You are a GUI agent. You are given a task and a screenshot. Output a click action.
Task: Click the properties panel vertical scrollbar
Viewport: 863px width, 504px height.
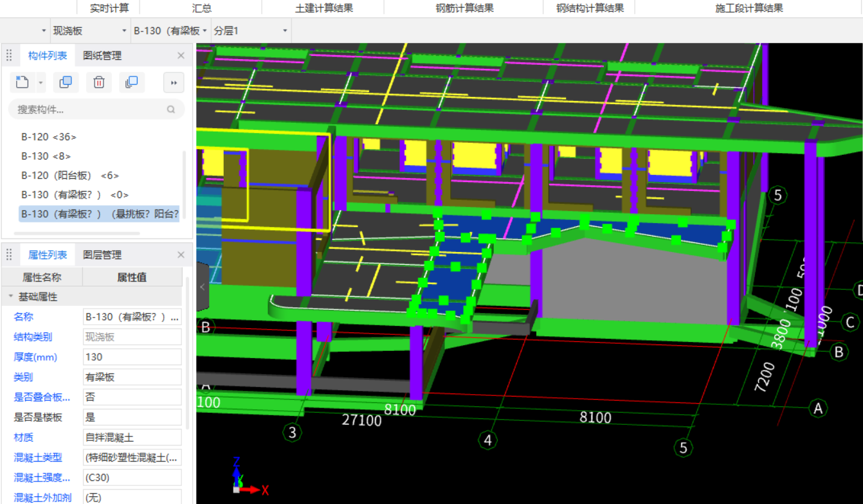[x=188, y=352]
